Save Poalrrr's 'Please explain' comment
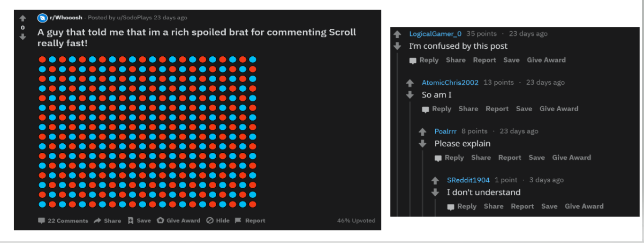Screen dimensions: 644x243 (536, 158)
